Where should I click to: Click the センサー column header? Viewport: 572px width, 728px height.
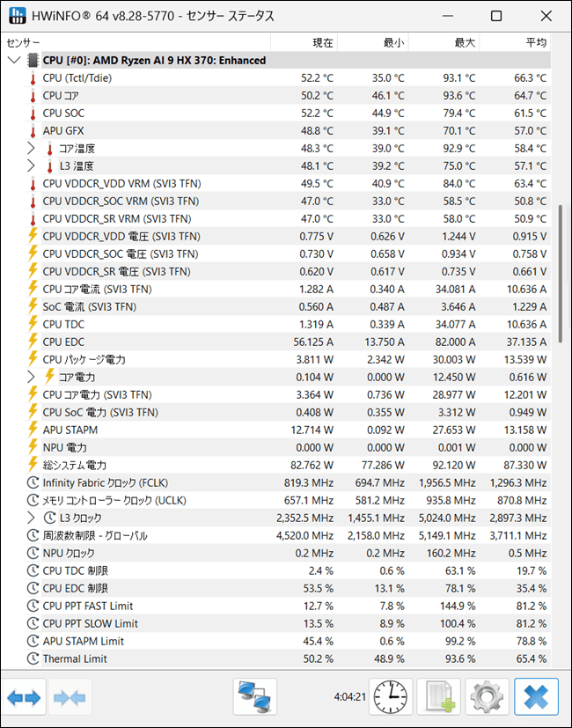[136, 43]
